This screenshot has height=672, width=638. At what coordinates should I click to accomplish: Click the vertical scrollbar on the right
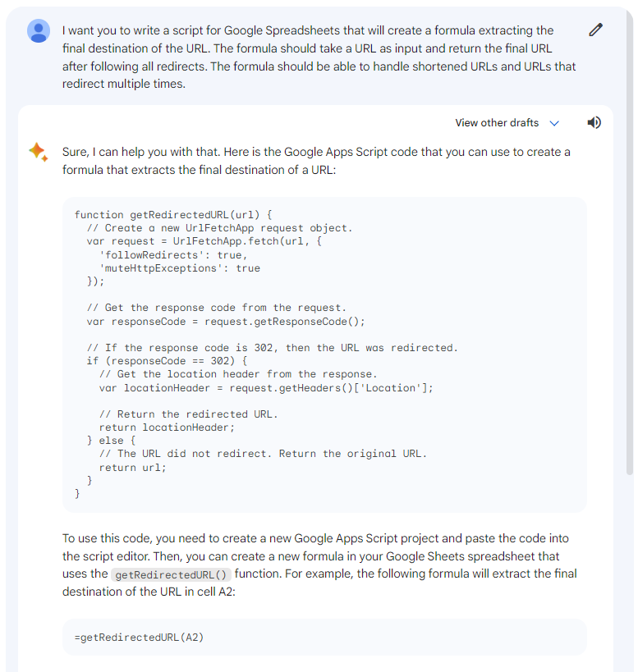click(630, 246)
